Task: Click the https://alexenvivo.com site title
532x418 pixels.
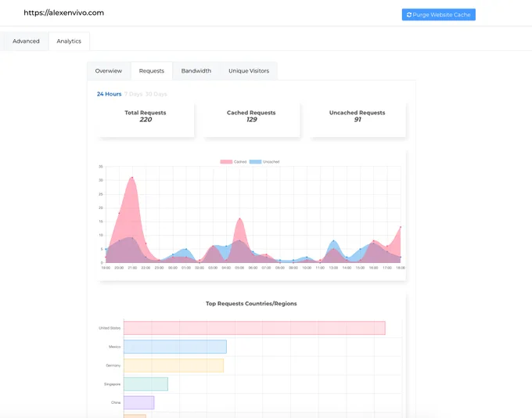Action: [64, 13]
